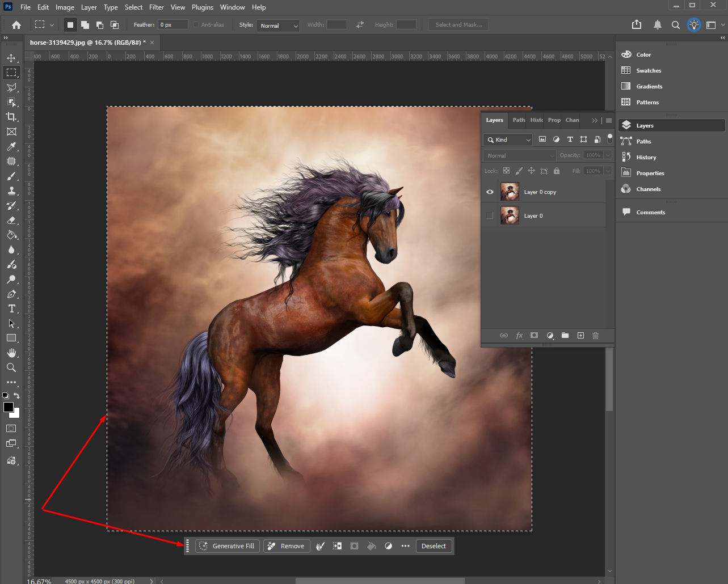This screenshot has width=728, height=584.
Task: Select the Crop tool
Action: [x=12, y=117]
